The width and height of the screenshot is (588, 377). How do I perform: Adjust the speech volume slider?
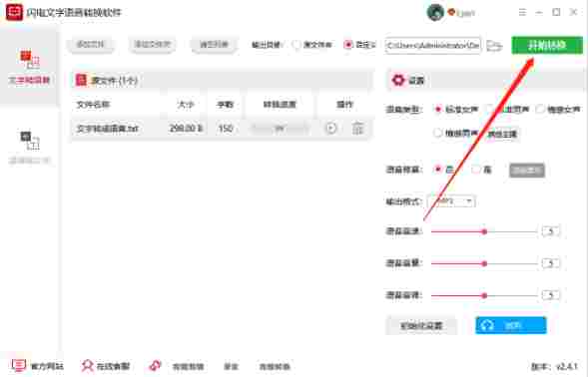[484, 263]
